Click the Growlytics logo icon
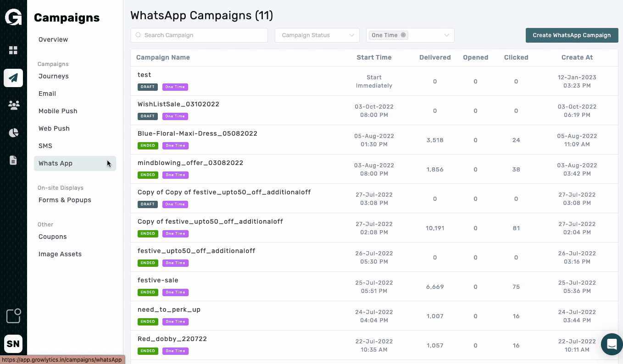 coord(13,17)
